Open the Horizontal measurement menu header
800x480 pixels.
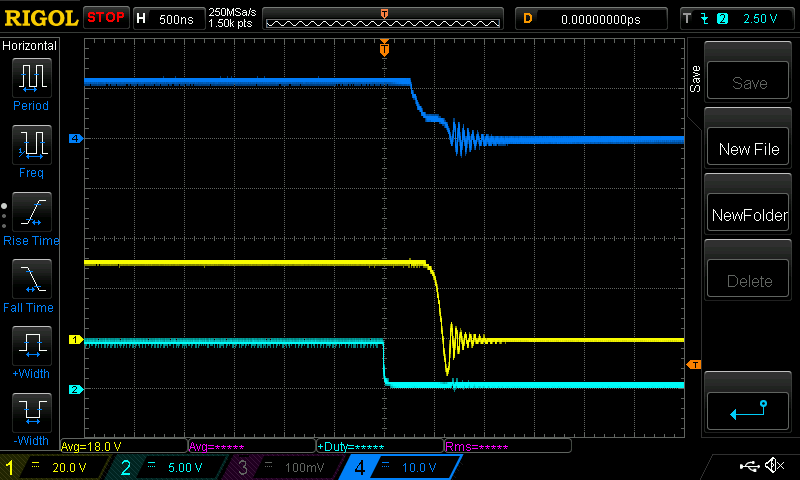pyautogui.click(x=30, y=45)
